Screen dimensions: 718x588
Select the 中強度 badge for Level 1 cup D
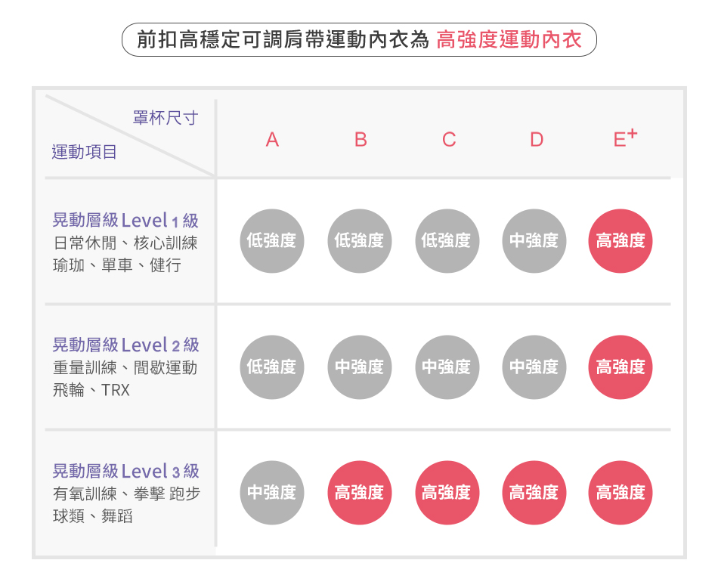[x=534, y=241]
